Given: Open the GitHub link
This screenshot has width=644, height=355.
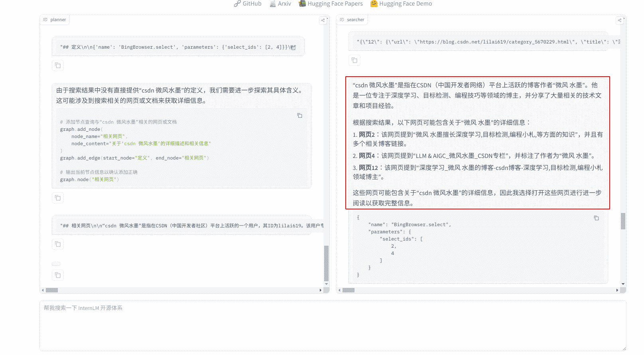Looking at the screenshot, I should (248, 4).
